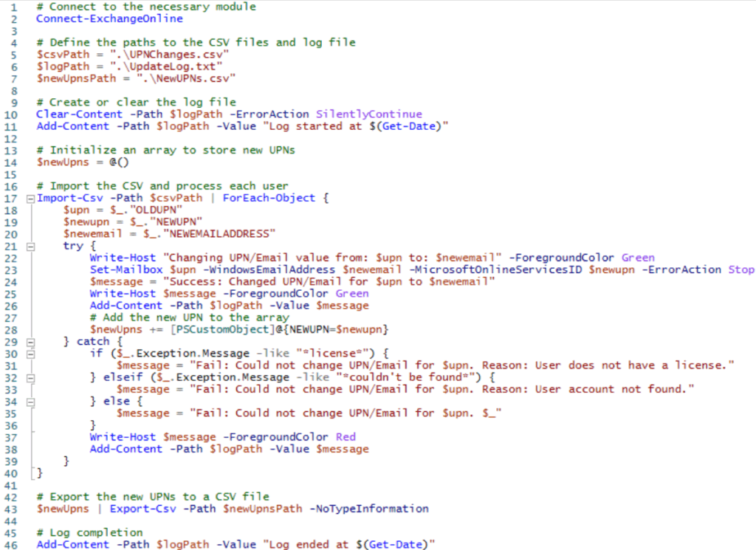Click the $newUpnsPath variable on line 43
The width and height of the screenshot is (756, 550).
click(x=262, y=509)
